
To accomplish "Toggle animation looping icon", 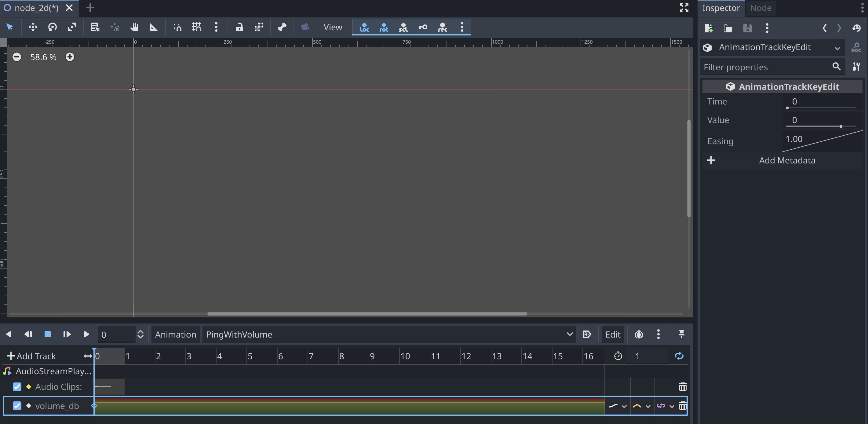I will click(679, 356).
